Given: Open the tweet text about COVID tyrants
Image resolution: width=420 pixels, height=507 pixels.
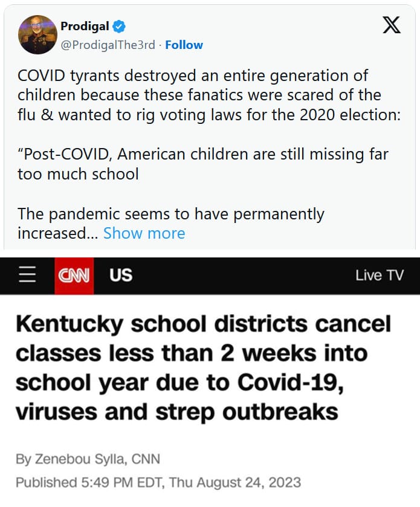Looking at the screenshot, I should click(x=209, y=95).
